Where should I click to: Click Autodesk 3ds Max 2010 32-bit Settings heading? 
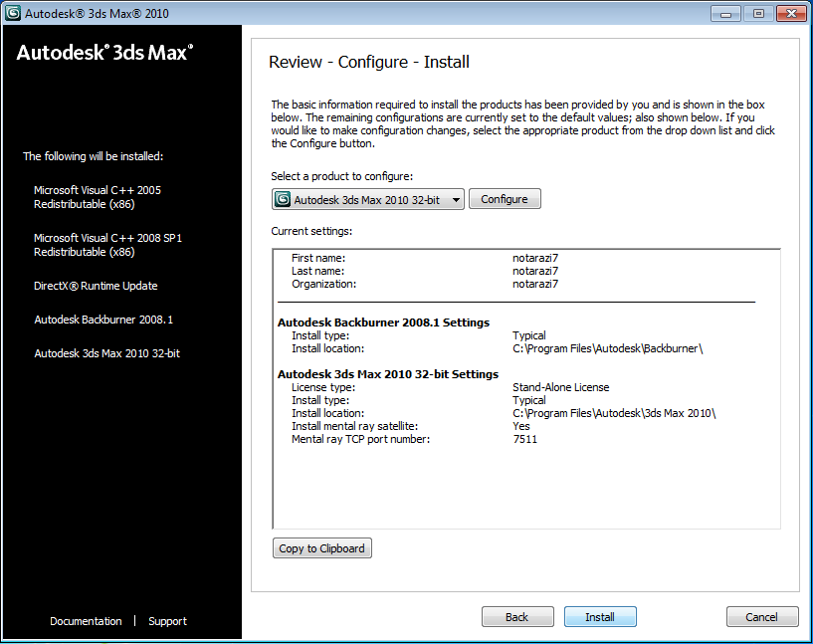pos(388,374)
